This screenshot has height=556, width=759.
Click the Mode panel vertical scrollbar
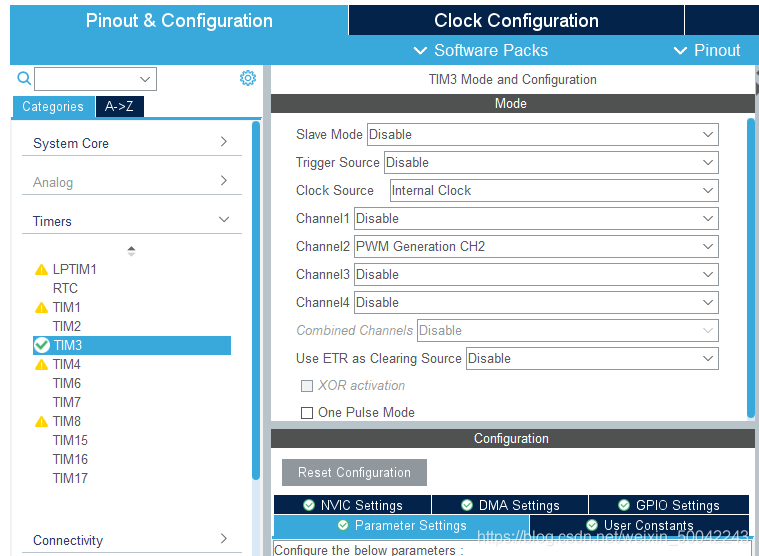point(751,268)
